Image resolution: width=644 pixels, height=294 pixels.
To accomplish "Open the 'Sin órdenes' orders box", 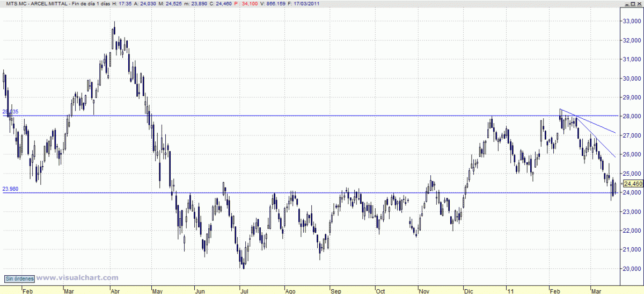I will [20, 278].
